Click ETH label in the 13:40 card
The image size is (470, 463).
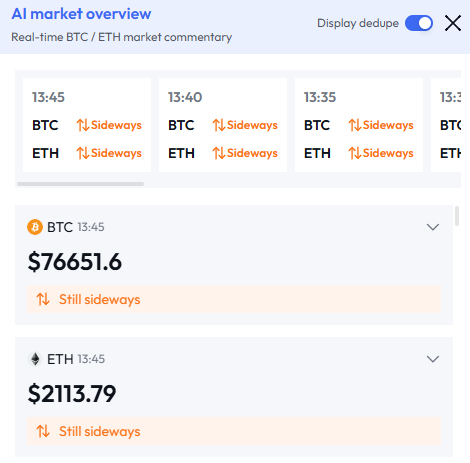(181, 153)
